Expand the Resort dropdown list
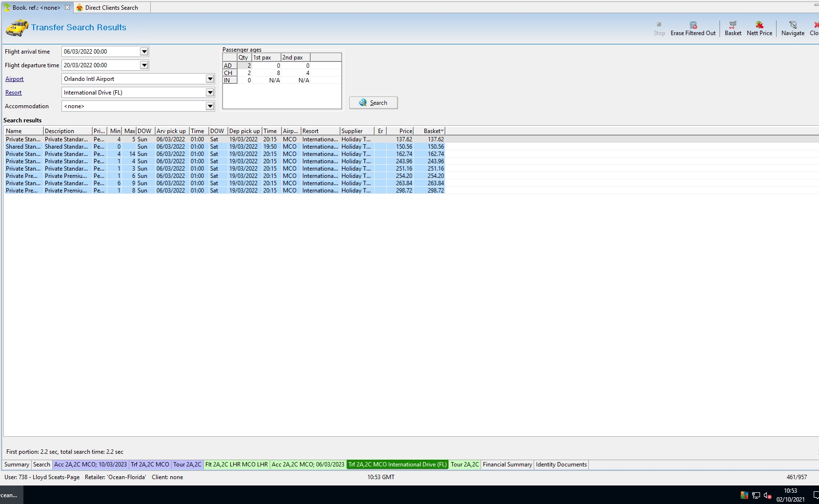This screenshot has width=819, height=504. [x=210, y=93]
